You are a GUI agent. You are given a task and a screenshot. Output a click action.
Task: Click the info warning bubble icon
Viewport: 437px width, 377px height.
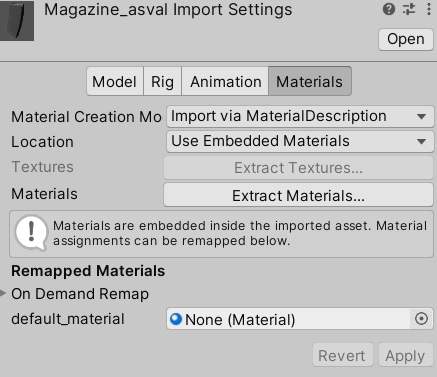(x=31, y=233)
